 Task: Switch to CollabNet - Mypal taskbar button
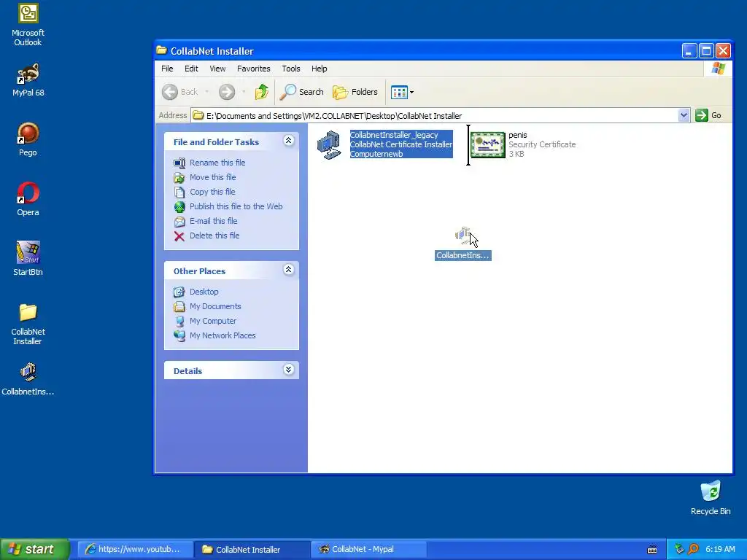[x=368, y=549]
